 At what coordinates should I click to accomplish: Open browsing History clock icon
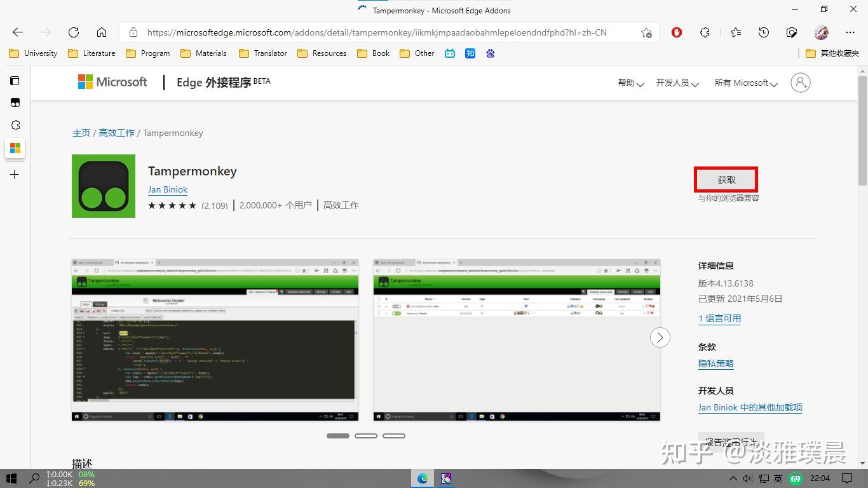pyautogui.click(x=763, y=32)
